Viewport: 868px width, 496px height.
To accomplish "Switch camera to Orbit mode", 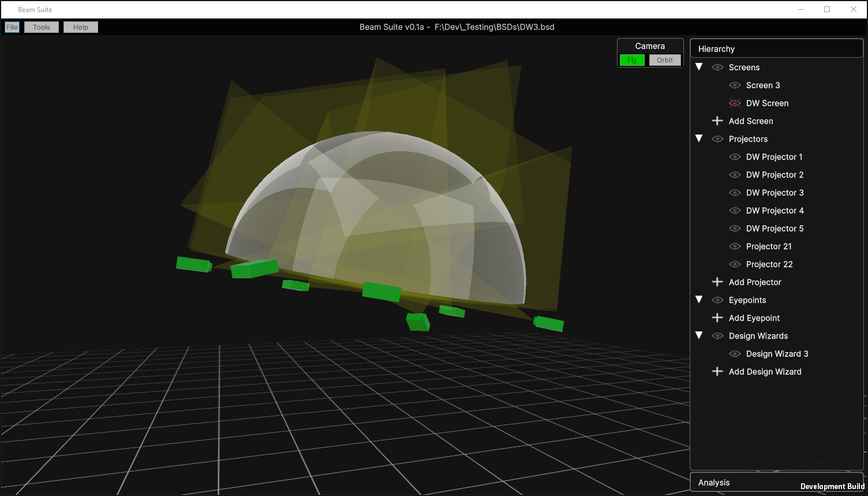I will coord(665,60).
